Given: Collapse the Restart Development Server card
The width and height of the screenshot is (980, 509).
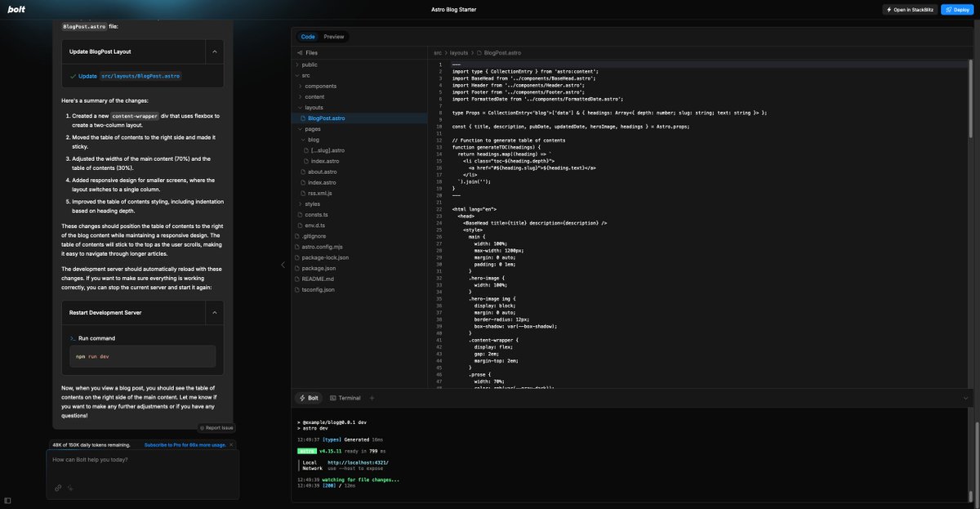Looking at the screenshot, I should click(x=215, y=313).
